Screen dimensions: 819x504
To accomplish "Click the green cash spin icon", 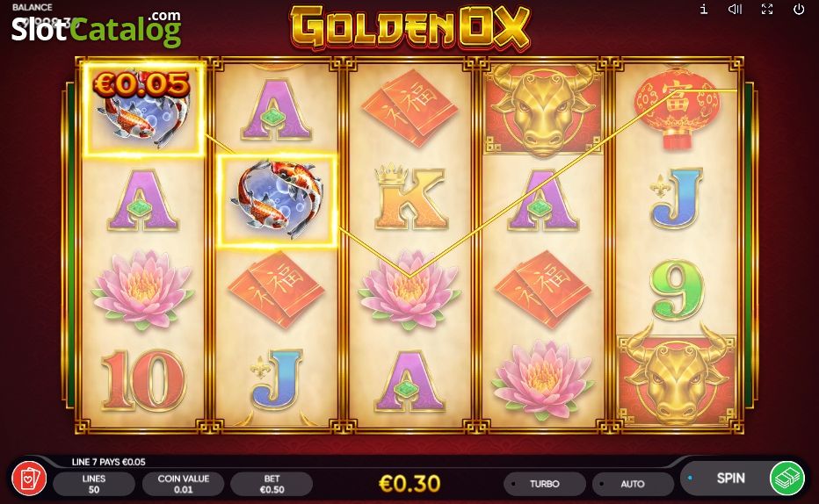I will (787, 478).
